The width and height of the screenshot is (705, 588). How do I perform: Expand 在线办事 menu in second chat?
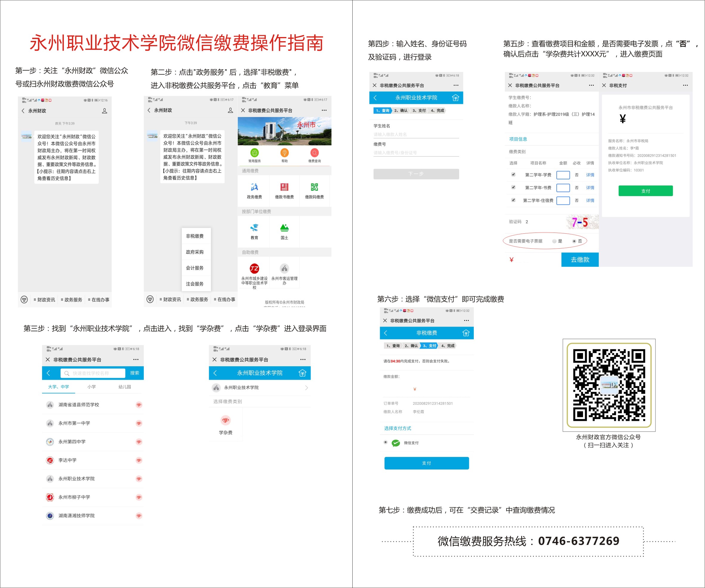[225, 299]
